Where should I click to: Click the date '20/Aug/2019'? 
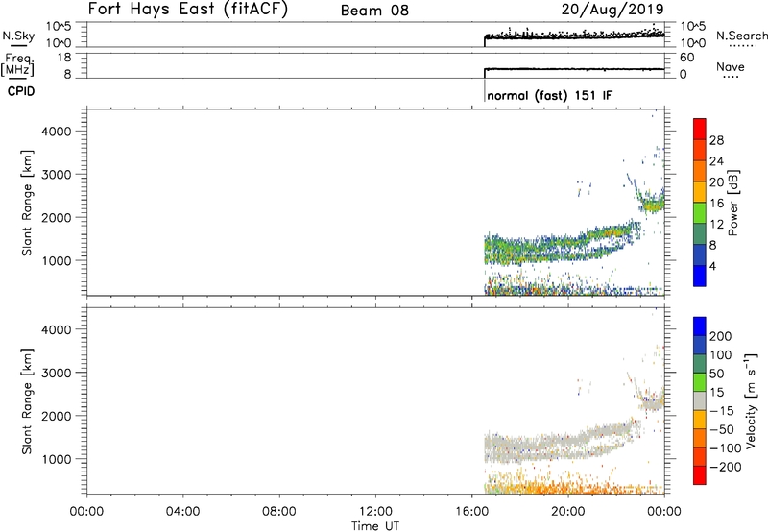612,10
